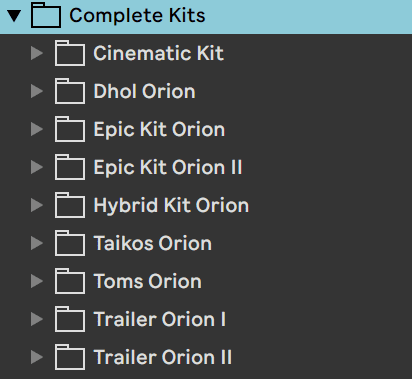Click the Taikos Orion folder icon
Viewport: 412px width, 379px height.
click(x=70, y=243)
